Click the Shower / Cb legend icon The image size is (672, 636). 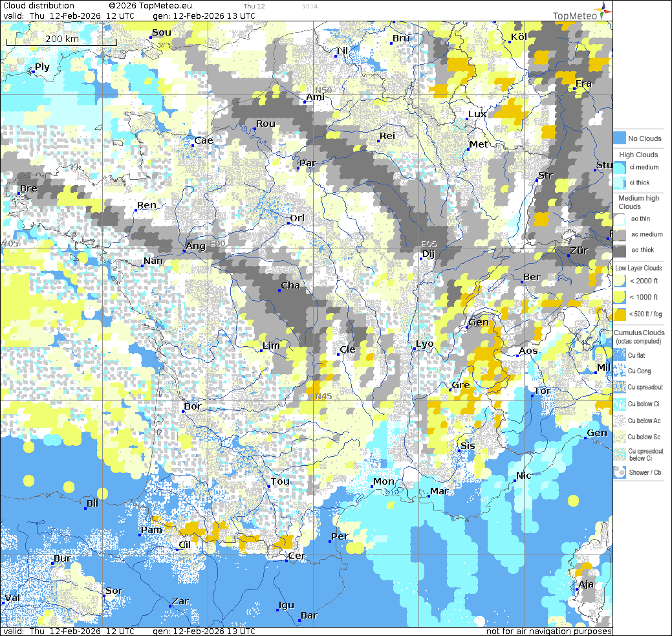620,472
